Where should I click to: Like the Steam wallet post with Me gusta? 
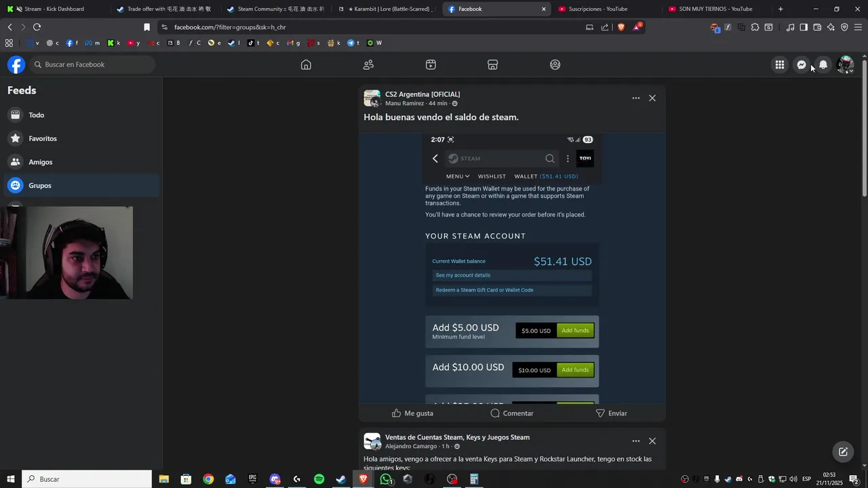tap(412, 413)
